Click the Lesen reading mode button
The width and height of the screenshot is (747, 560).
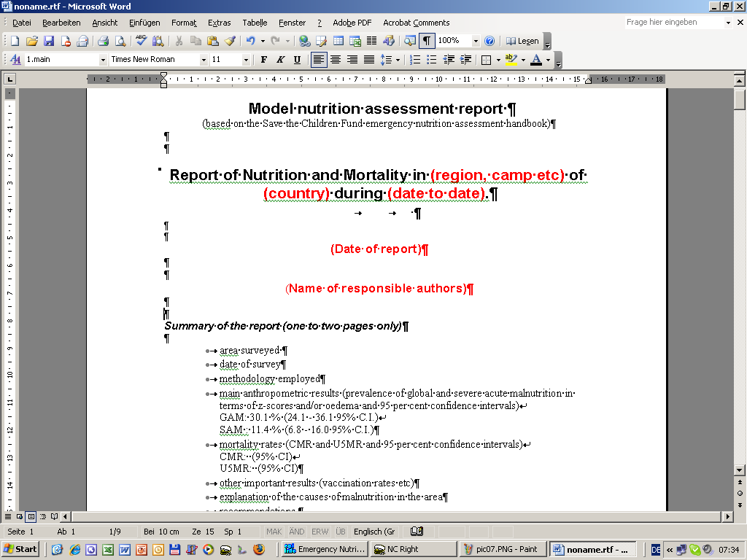522,41
